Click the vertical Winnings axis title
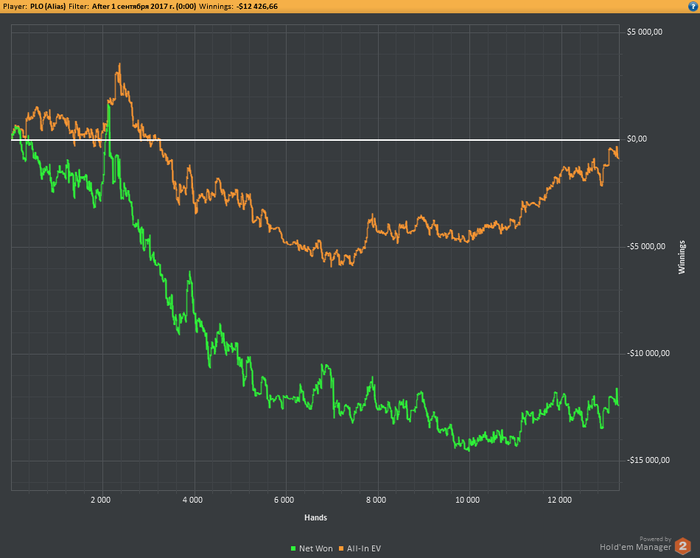This screenshot has height=558, width=700. [682, 257]
